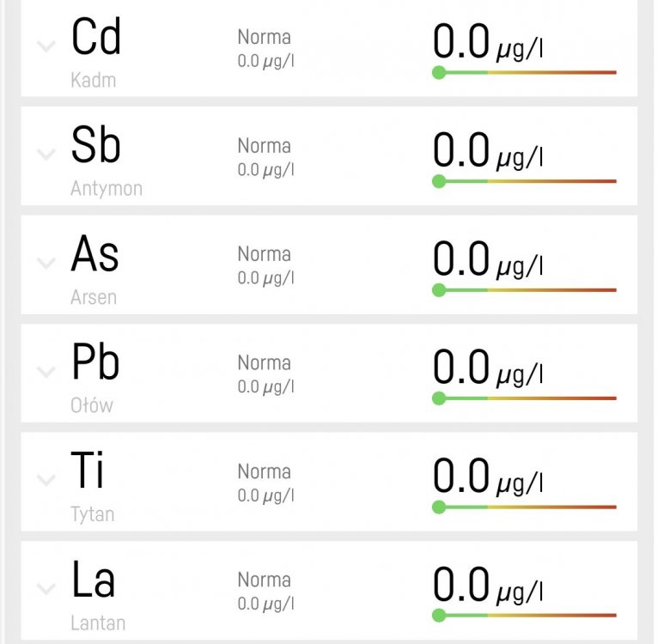Click the green dot on Pb level bar
The width and height of the screenshot is (658, 644).
pyautogui.click(x=439, y=398)
